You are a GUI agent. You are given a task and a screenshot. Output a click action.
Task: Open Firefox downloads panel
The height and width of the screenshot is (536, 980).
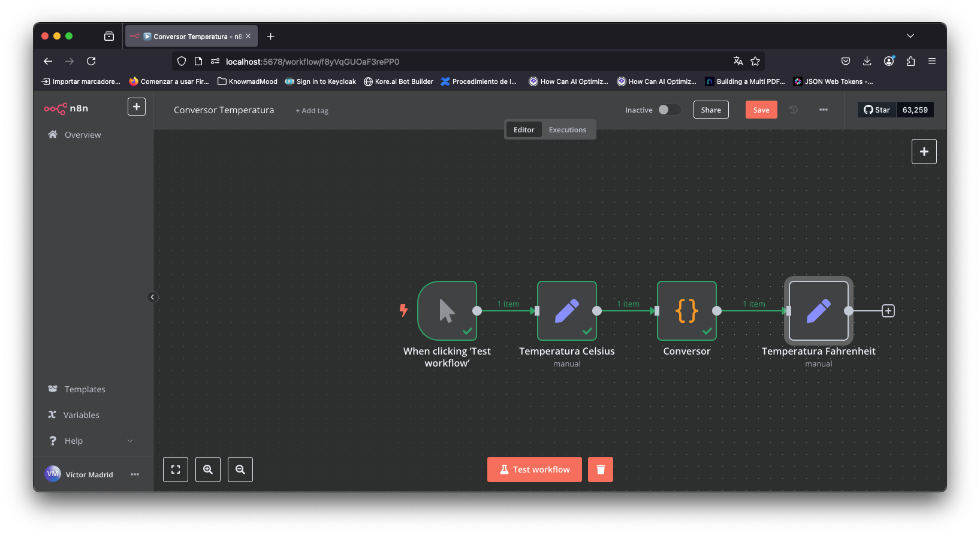867,61
